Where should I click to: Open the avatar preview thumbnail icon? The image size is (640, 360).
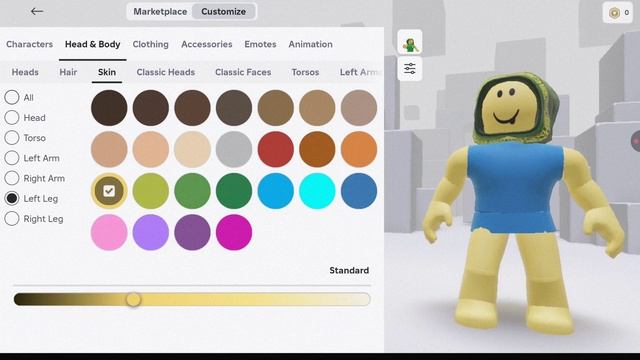tap(410, 42)
